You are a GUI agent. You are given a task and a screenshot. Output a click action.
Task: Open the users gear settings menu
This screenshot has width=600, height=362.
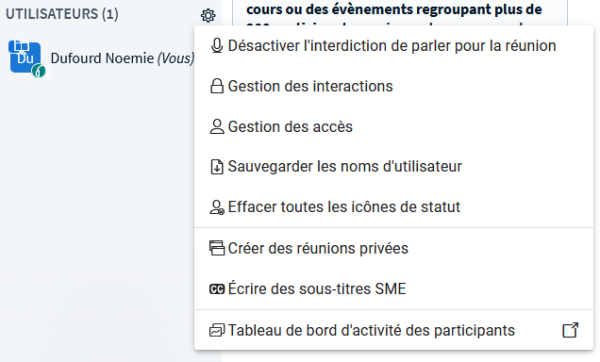(208, 15)
